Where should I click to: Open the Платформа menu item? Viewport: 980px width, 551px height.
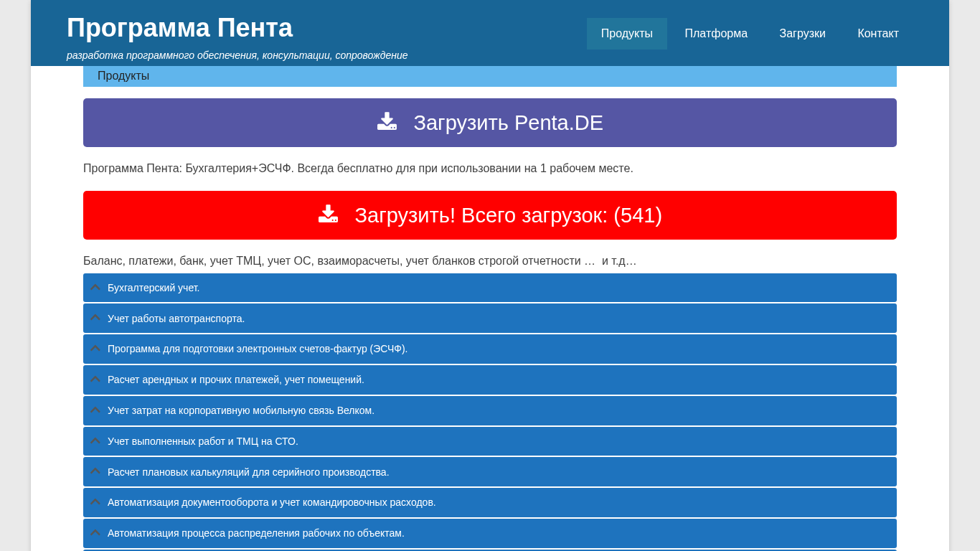click(716, 34)
